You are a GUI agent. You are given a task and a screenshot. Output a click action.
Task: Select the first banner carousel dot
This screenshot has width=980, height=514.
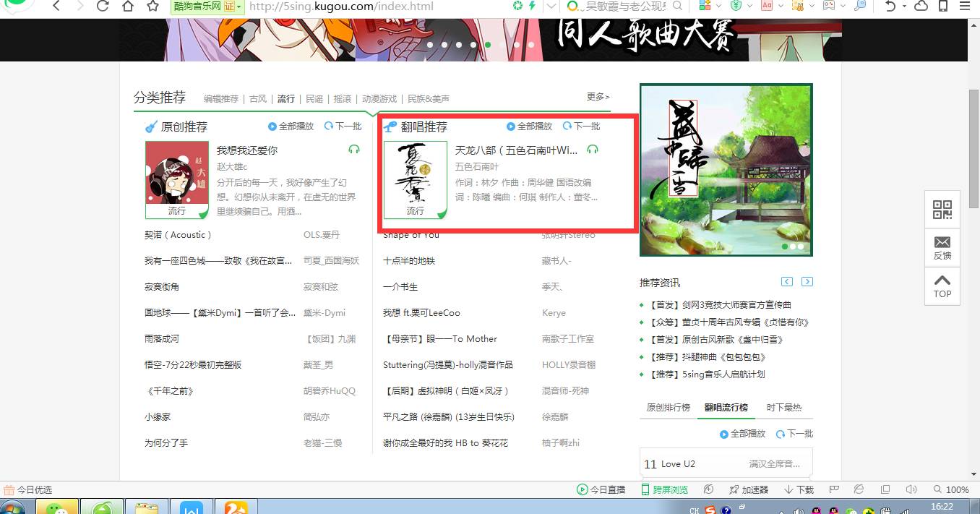coord(430,45)
